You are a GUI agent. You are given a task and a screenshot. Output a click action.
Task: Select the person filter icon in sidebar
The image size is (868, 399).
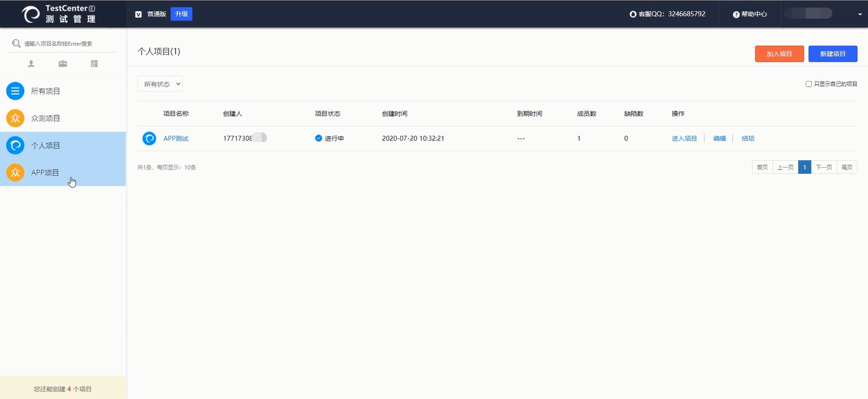(x=31, y=64)
